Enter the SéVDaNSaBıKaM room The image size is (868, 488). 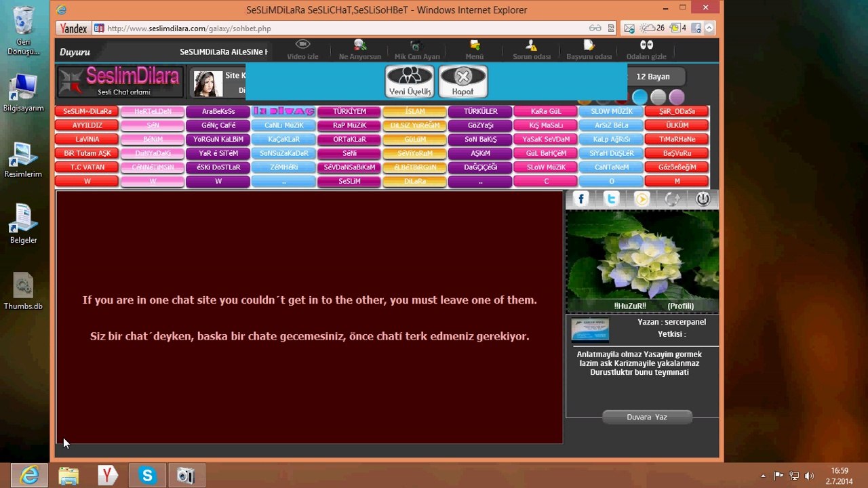pos(349,167)
